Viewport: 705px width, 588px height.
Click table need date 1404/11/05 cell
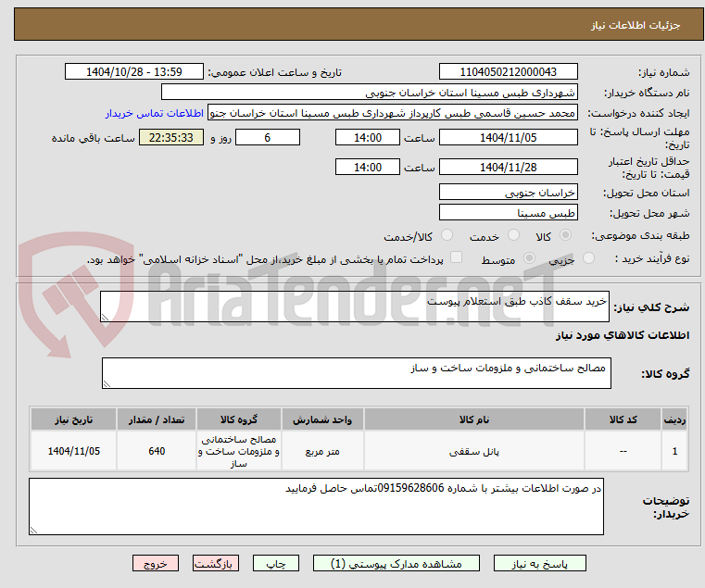(74, 451)
